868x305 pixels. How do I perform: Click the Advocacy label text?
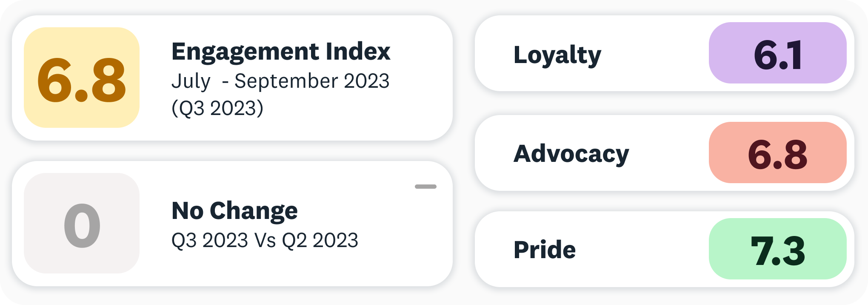571,154
